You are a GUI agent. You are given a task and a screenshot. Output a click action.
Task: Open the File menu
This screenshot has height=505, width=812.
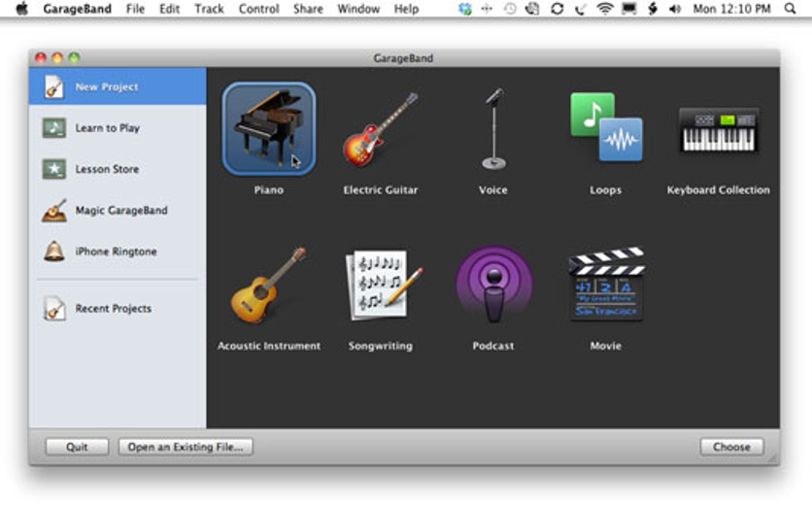[135, 9]
